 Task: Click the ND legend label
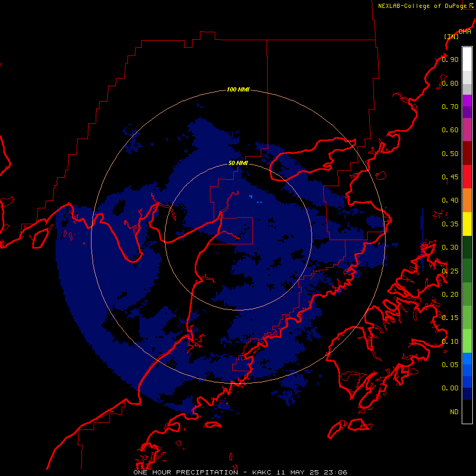(454, 412)
